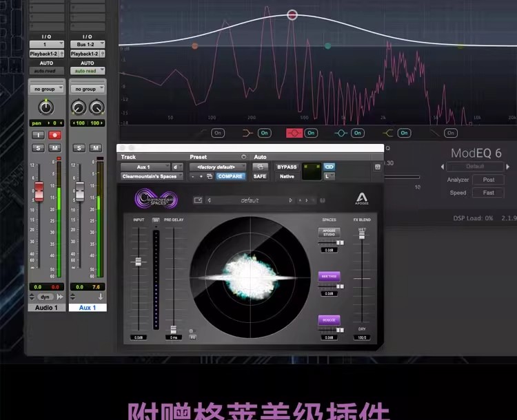The image size is (517, 420).
Task: Select the yellow high shelf band icon
Action: click(x=387, y=133)
